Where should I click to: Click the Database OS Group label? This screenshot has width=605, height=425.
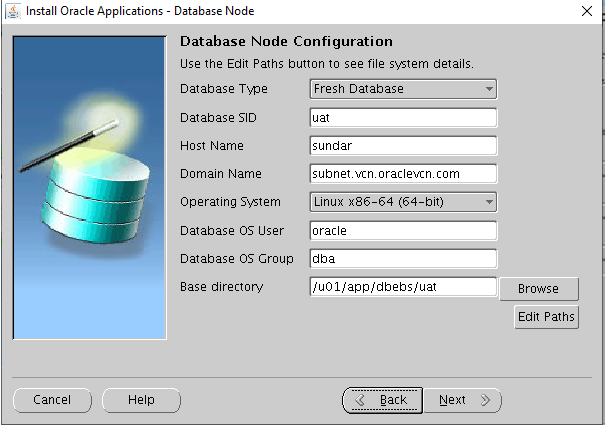click(237, 259)
